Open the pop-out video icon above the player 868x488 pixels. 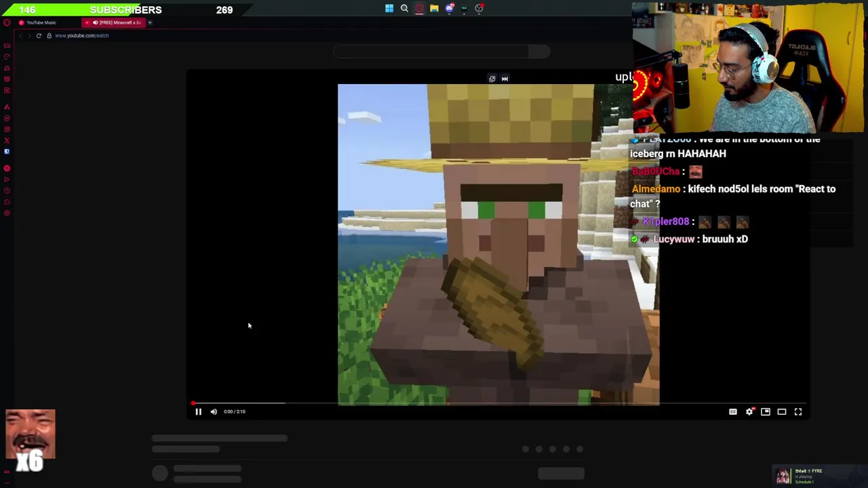pos(492,79)
